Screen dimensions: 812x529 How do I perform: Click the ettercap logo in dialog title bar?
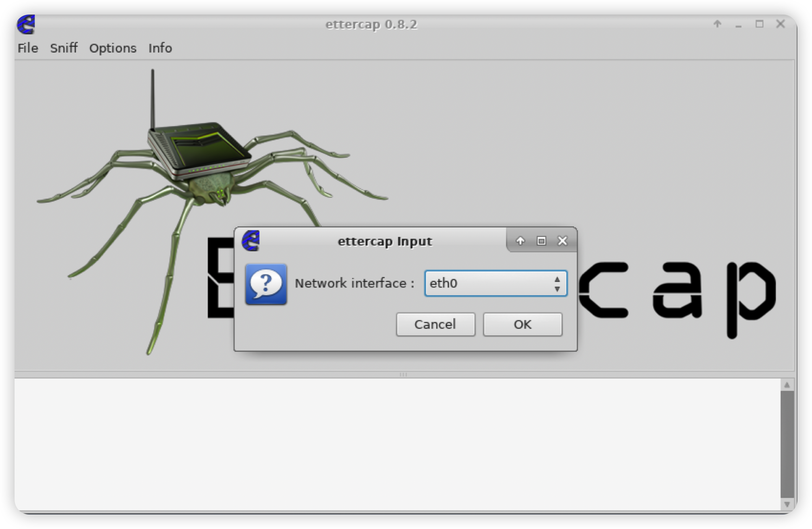click(251, 241)
